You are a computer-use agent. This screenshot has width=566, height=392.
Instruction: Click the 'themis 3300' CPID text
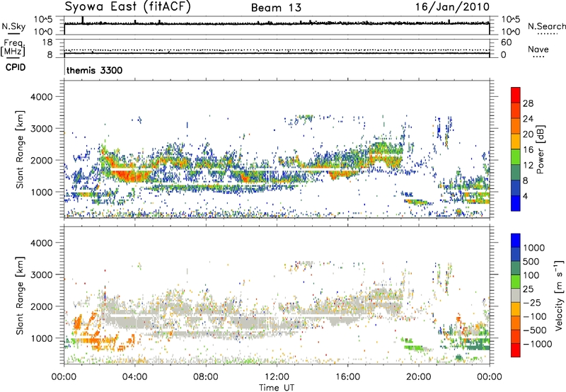coord(95,70)
